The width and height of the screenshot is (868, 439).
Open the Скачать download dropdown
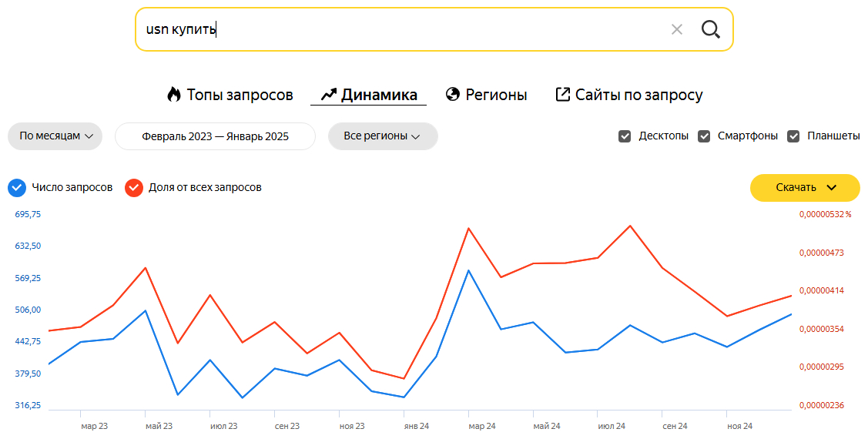805,187
